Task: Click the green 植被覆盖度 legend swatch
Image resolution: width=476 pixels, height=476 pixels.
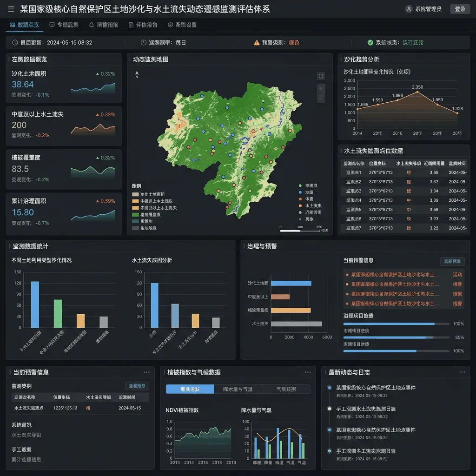Action: 135,215
